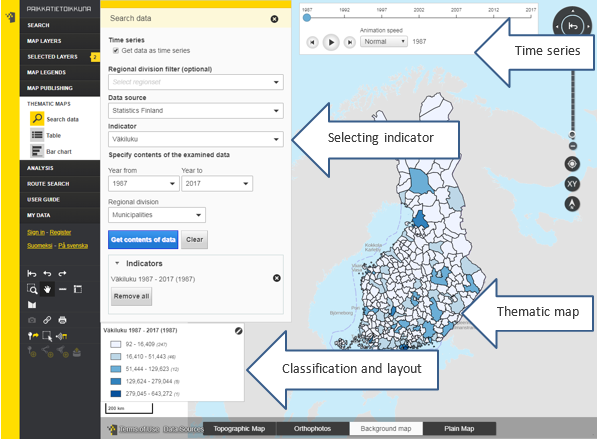Open the My Data menu
Image resolution: width=598 pixels, height=440 pixels.
[60, 215]
